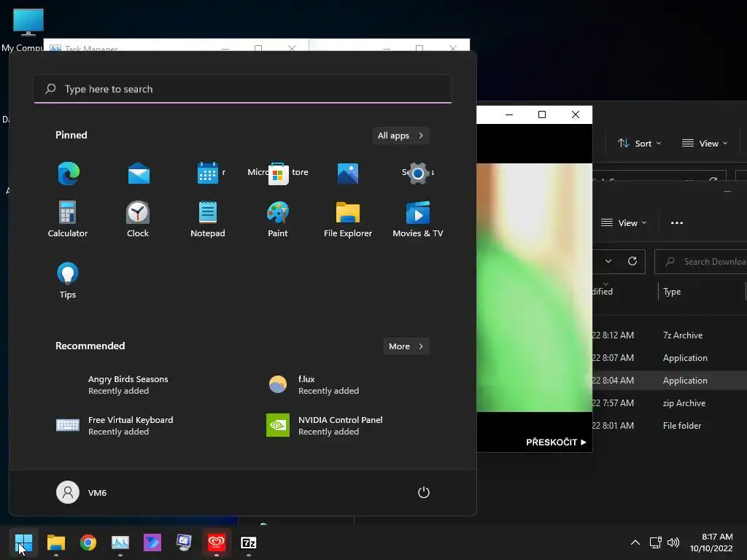Open File Explorer on the taskbar
This screenshot has width=747, height=560.
55,542
